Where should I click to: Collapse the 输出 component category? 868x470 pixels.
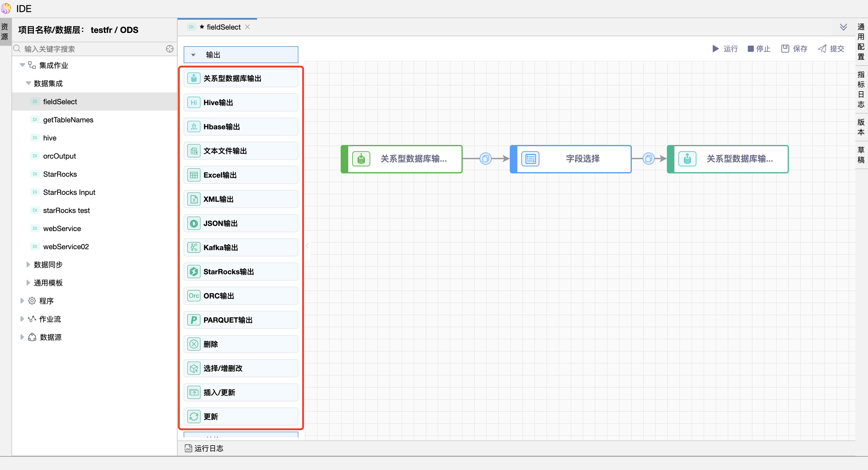point(193,55)
